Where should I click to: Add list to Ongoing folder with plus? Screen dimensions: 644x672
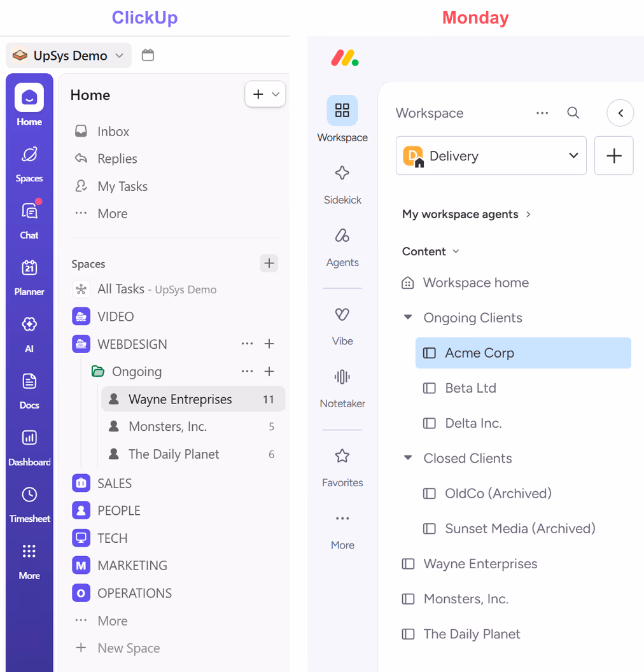coord(269,371)
